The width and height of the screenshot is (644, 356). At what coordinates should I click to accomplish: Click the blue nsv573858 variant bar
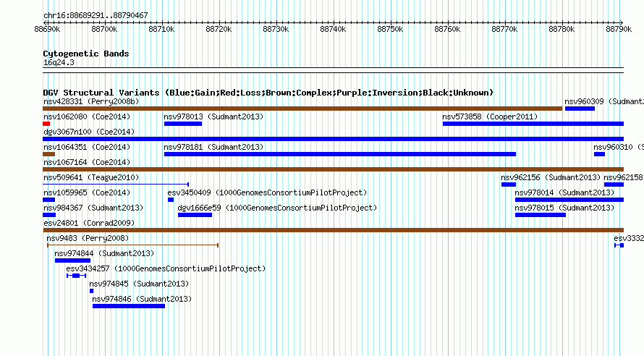533,124
